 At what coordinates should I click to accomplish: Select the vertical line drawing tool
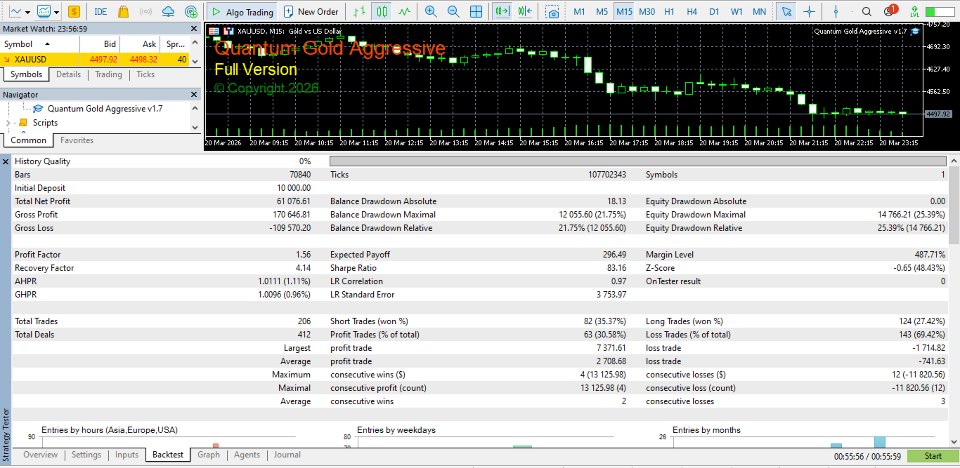pos(836,11)
